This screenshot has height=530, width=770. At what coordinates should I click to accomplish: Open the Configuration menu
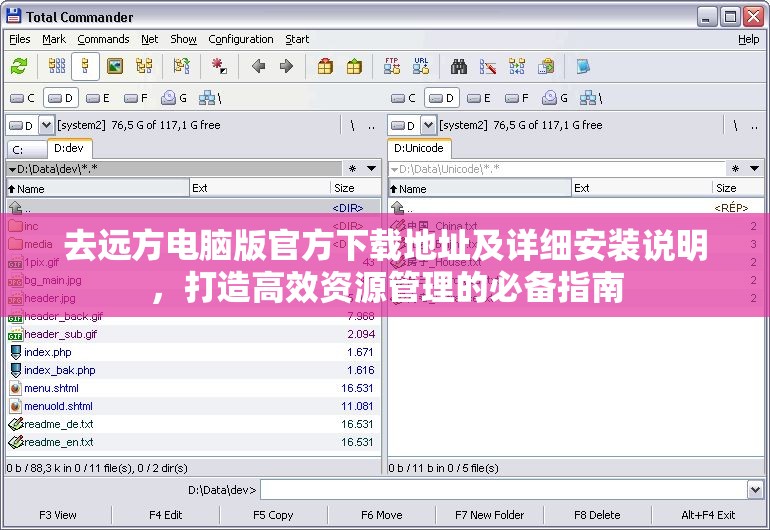point(241,39)
